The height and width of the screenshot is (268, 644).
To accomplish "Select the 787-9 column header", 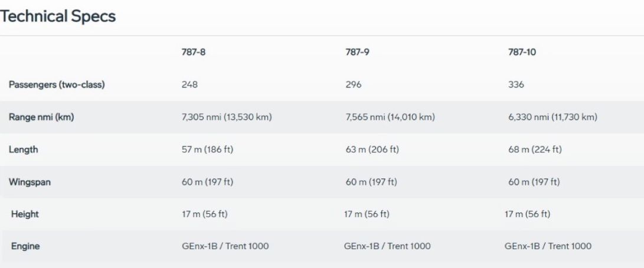I will [357, 52].
